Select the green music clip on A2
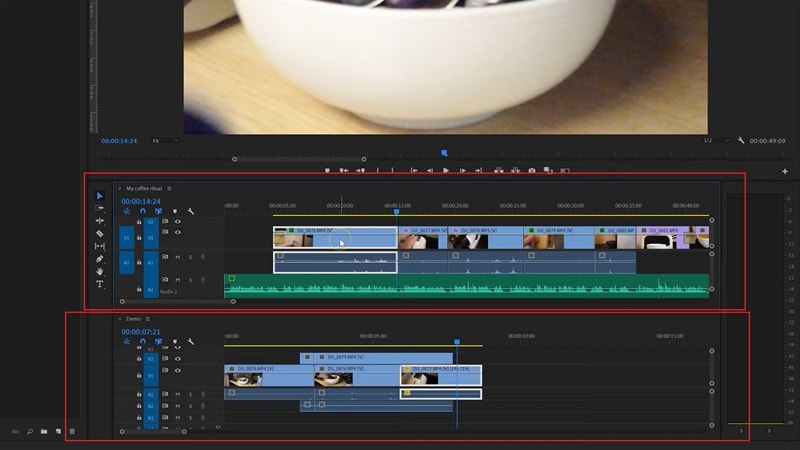This screenshot has height=450, width=800. pyautogui.click(x=466, y=286)
